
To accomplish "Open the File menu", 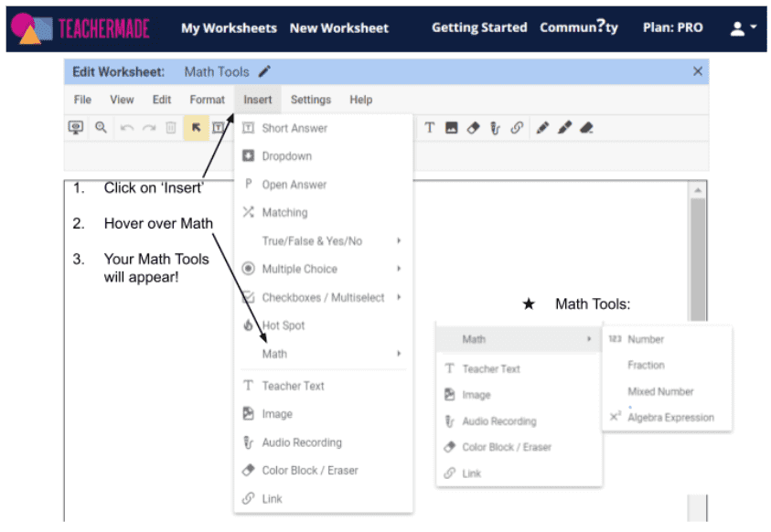I will (82, 100).
